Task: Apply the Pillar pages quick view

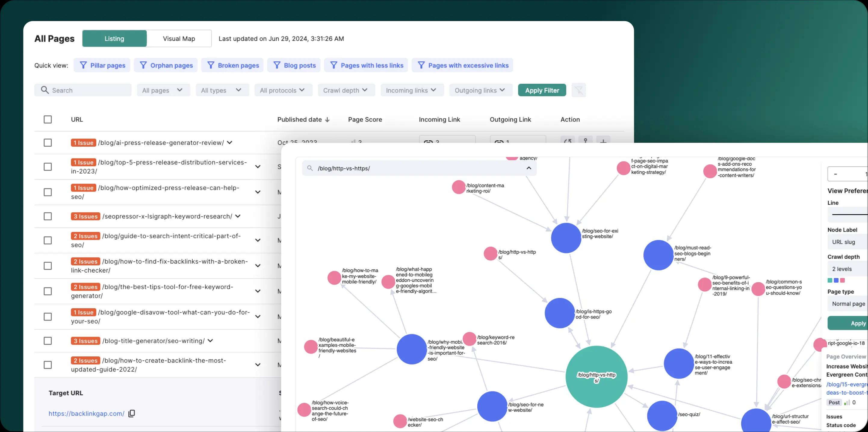Action: pos(102,65)
